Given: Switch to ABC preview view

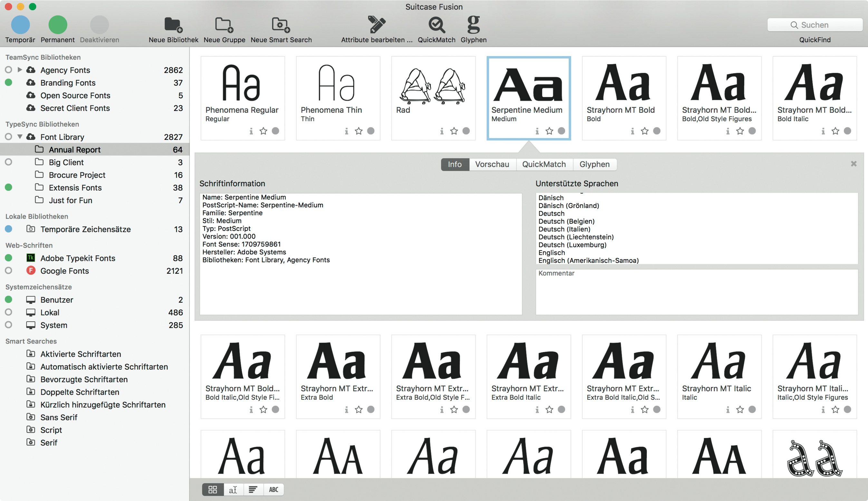Looking at the screenshot, I should click(x=273, y=489).
